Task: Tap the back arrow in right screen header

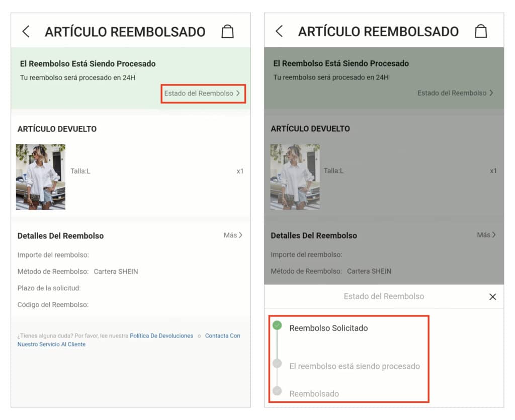Action: [279, 31]
